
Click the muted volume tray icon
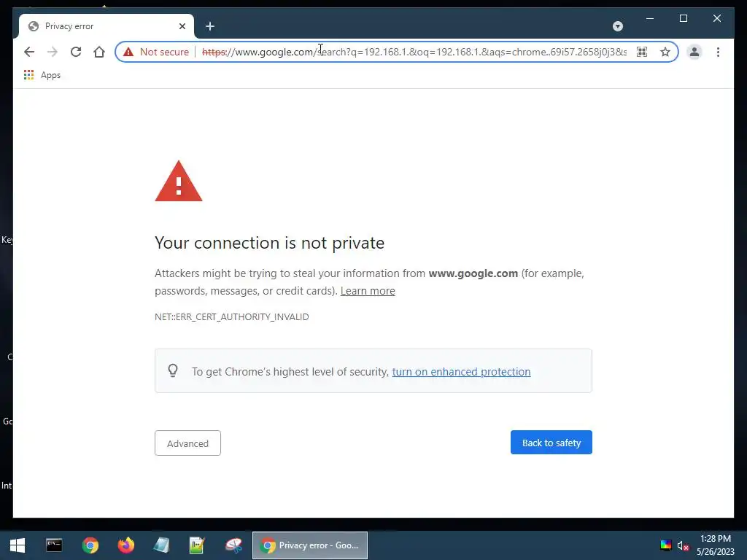683,545
